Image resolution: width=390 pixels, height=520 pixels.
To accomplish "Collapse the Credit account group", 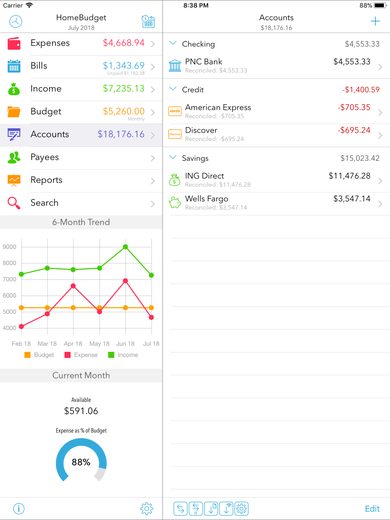I will [x=173, y=89].
